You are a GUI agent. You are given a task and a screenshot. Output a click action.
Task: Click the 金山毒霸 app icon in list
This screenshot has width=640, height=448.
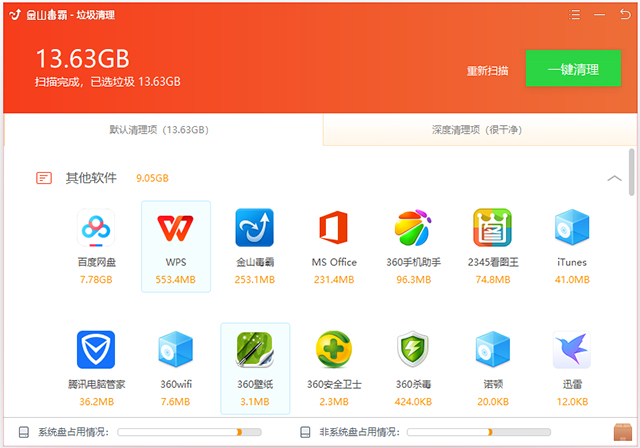click(x=255, y=228)
